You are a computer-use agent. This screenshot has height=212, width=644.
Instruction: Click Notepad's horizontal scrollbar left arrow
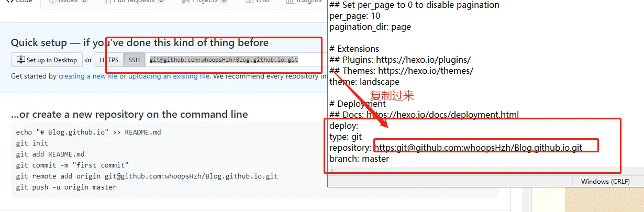coord(332,171)
